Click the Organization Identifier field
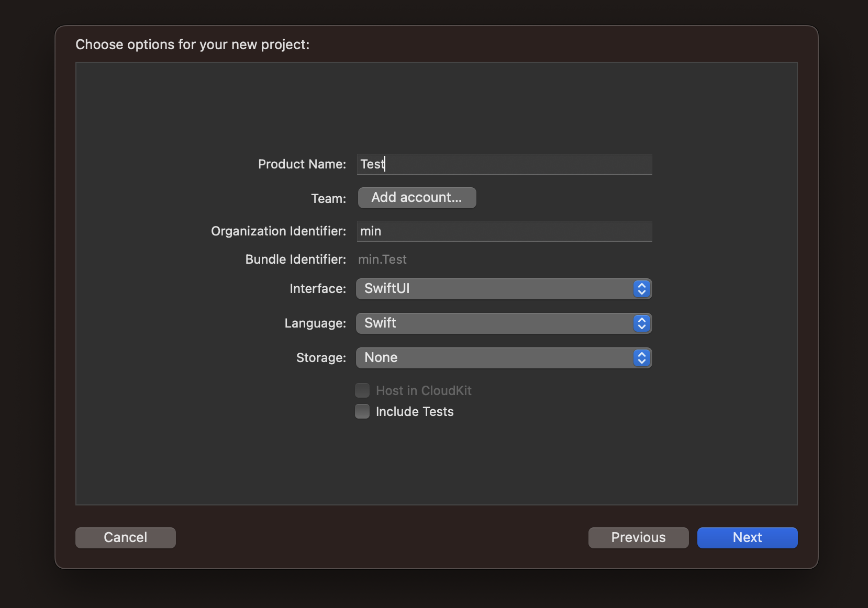Screen dimensions: 868x608 [504, 231]
